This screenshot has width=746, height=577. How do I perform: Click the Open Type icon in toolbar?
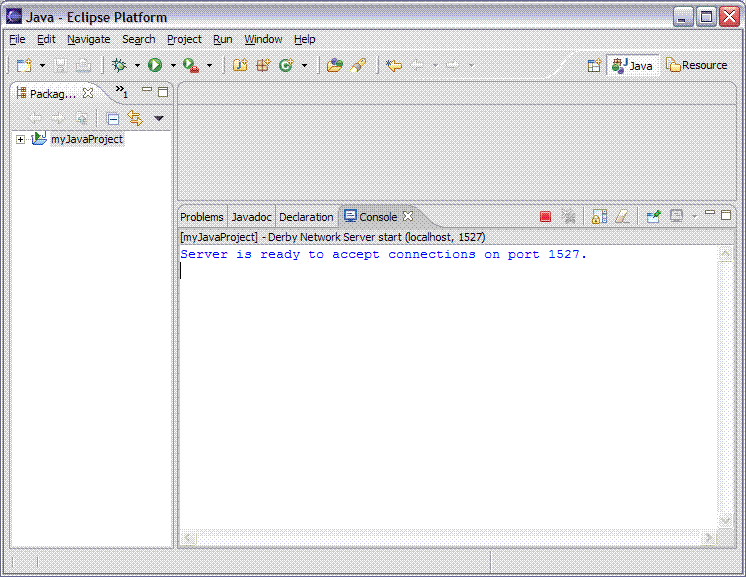point(334,65)
